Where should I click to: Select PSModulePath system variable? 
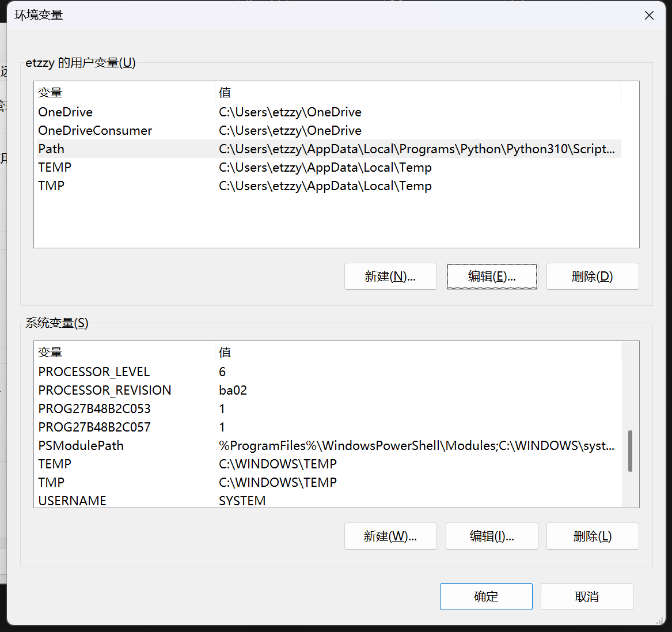[x=329, y=445]
